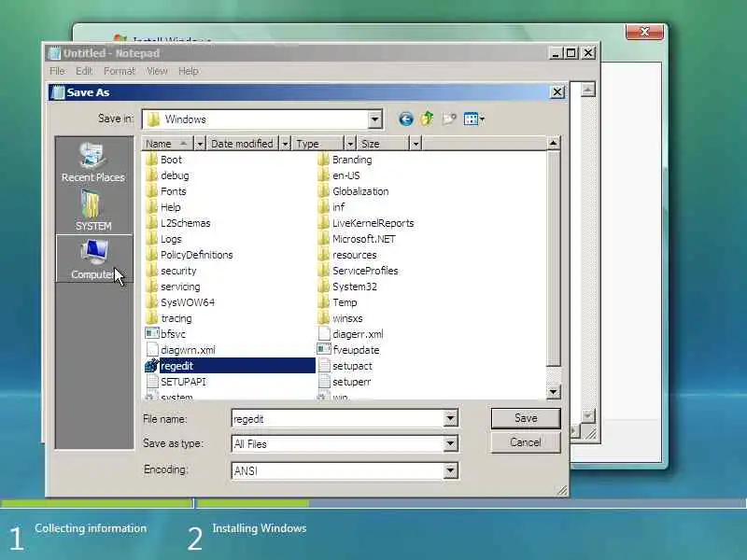Select the servicing folder

coord(173,287)
